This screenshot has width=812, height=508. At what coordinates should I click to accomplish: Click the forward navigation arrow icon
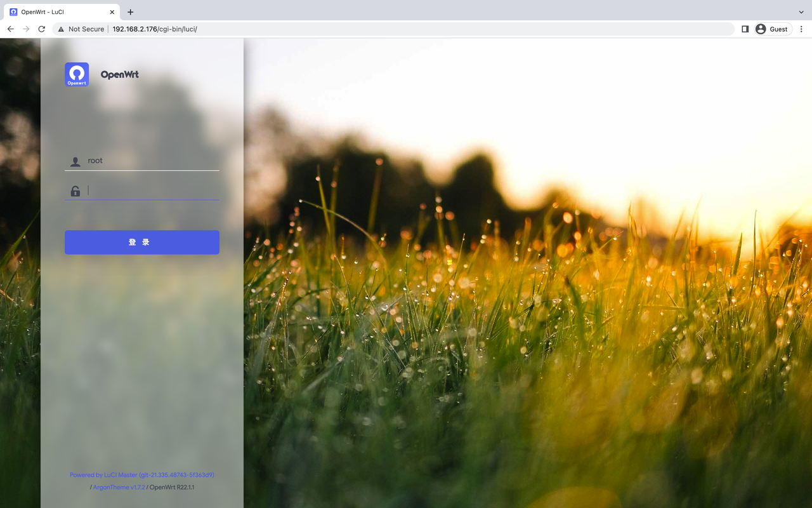pyautogui.click(x=25, y=29)
